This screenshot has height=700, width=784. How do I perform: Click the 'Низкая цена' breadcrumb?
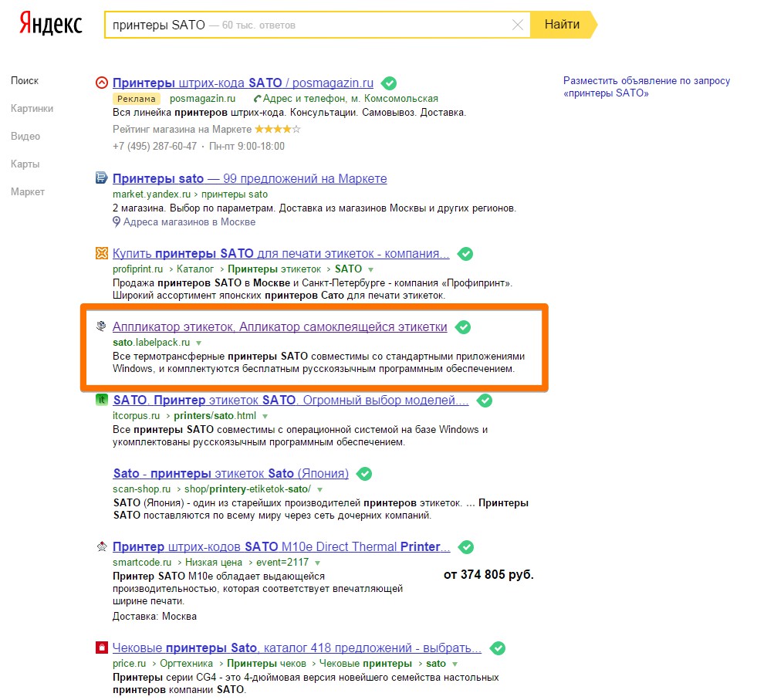pos(214,562)
